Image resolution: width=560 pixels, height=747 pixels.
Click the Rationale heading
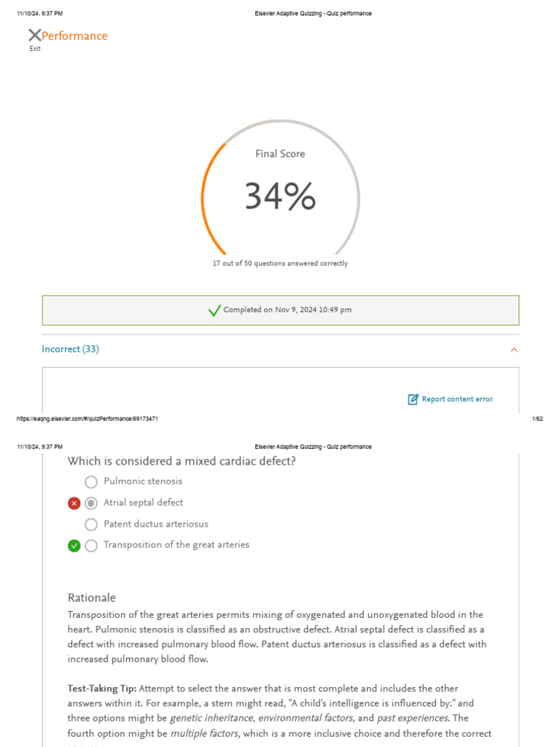click(92, 597)
